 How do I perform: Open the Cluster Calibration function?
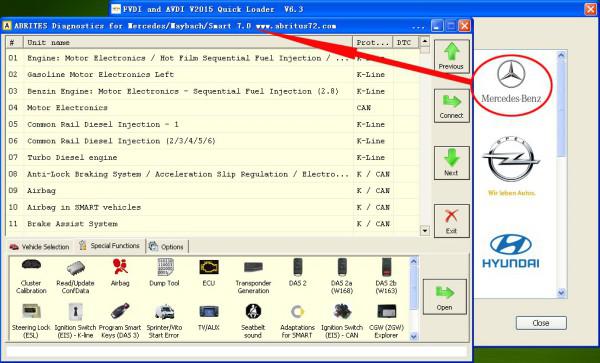click(31, 276)
